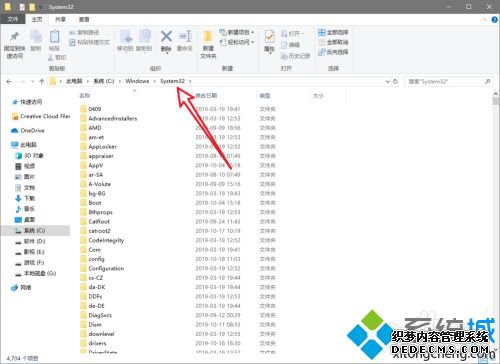Click the Refresh address bar icon
This screenshot has width=500, height=364.
pos(395,81)
